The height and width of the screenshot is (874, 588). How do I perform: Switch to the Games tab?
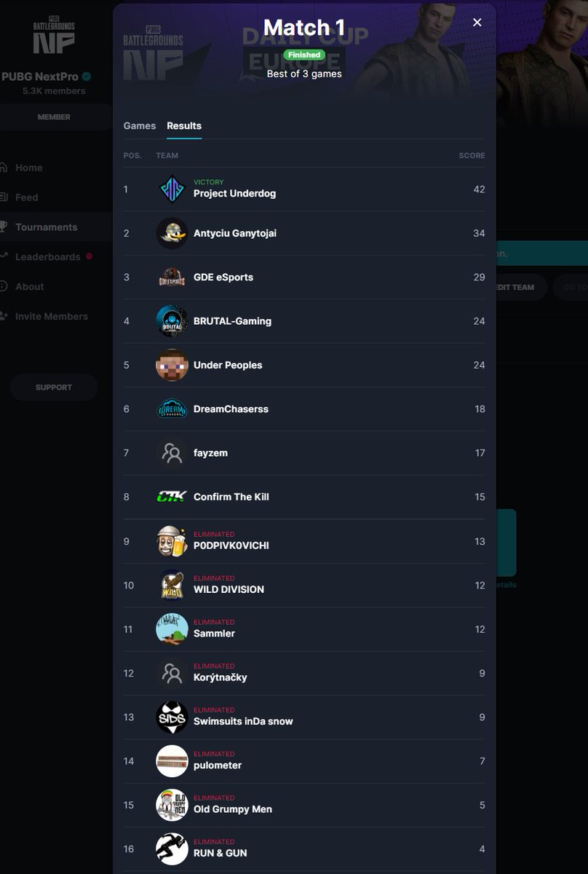coord(140,126)
